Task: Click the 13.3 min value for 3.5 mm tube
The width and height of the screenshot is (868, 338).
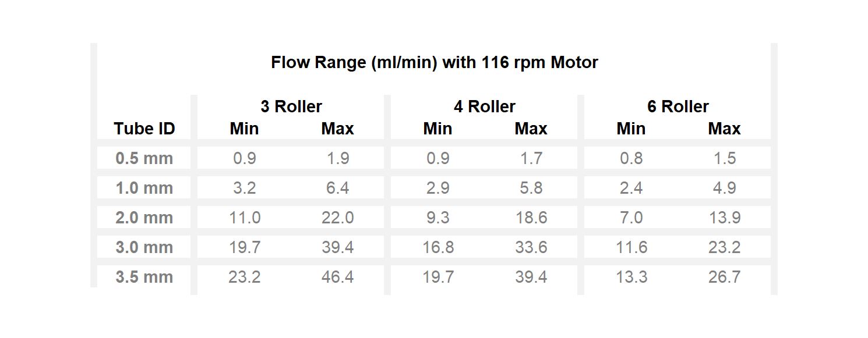Action: pyautogui.click(x=631, y=277)
